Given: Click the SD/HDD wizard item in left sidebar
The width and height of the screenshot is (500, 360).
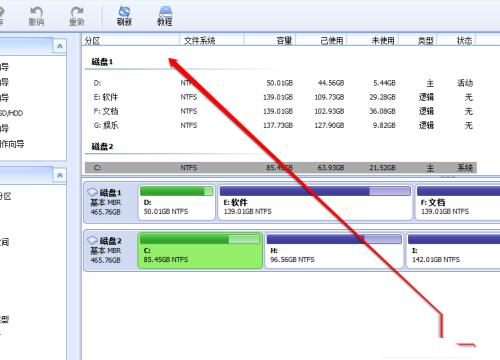Looking at the screenshot, I should pyautogui.click(x=11, y=113).
